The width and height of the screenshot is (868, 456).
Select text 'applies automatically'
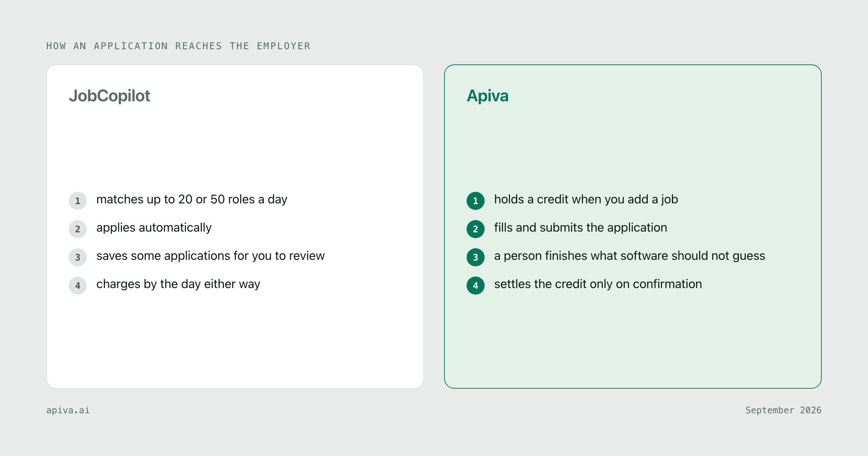click(x=154, y=228)
